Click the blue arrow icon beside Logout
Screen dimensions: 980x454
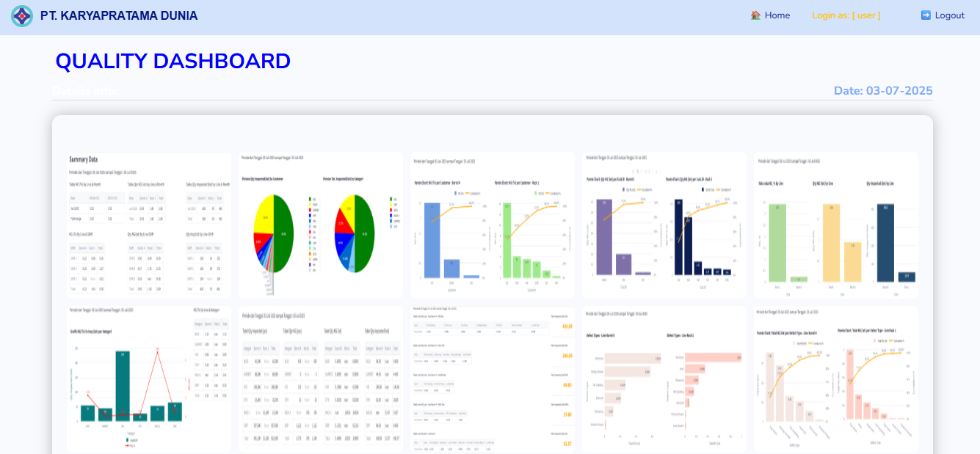pyautogui.click(x=926, y=15)
